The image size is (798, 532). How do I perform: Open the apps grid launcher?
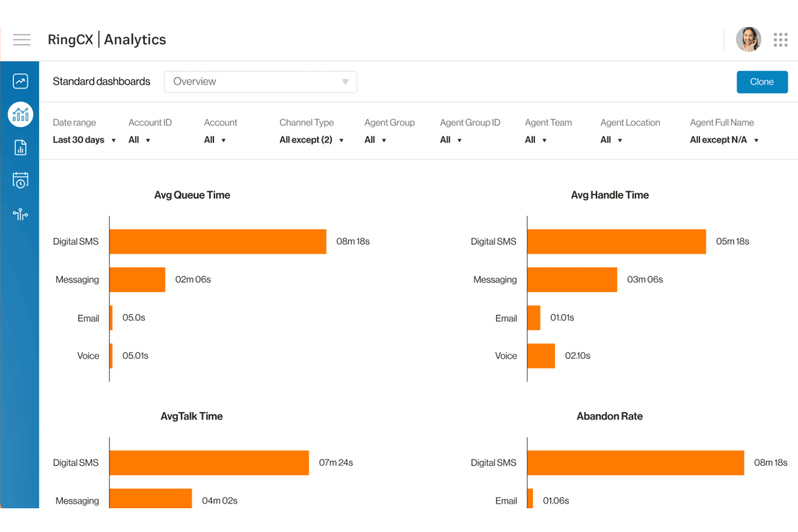[x=780, y=39]
